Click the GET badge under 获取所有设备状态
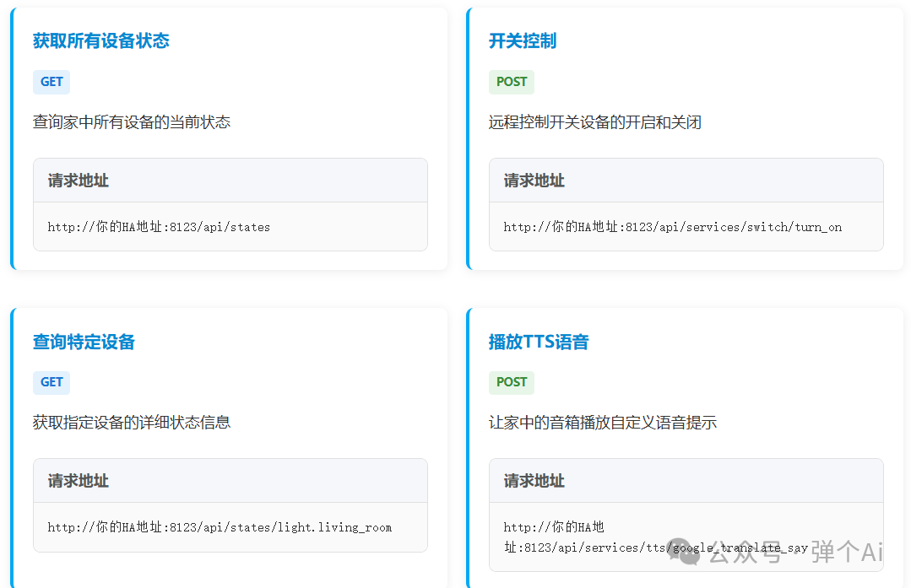This screenshot has width=911, height=588. pyautogui.click(x=52, y=82)
